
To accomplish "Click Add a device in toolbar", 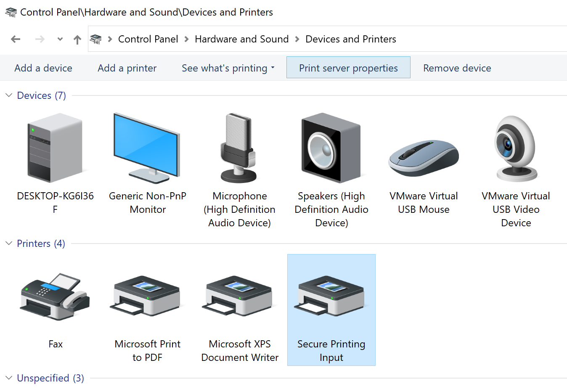I will (43, 68).
